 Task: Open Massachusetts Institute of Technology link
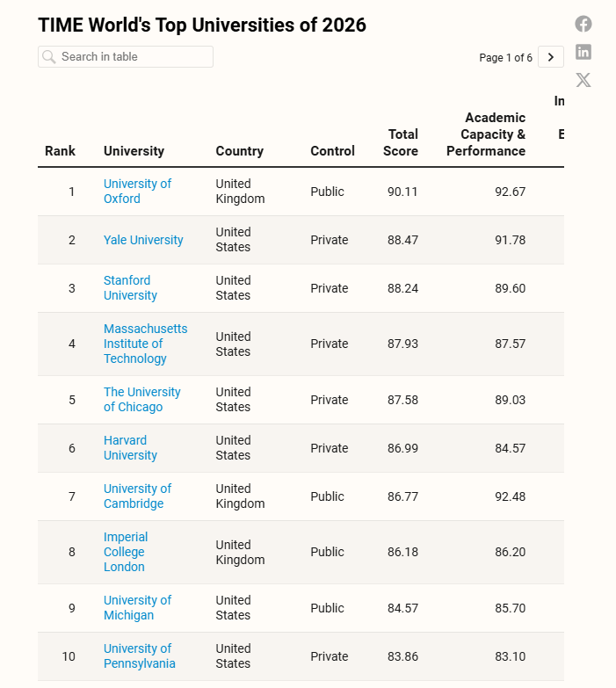(x=145, y=344)
